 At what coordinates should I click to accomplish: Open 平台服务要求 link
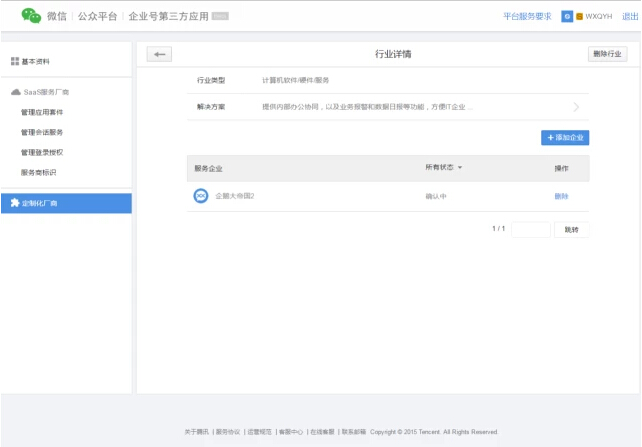pyautogui.click(x=527, y=17)
